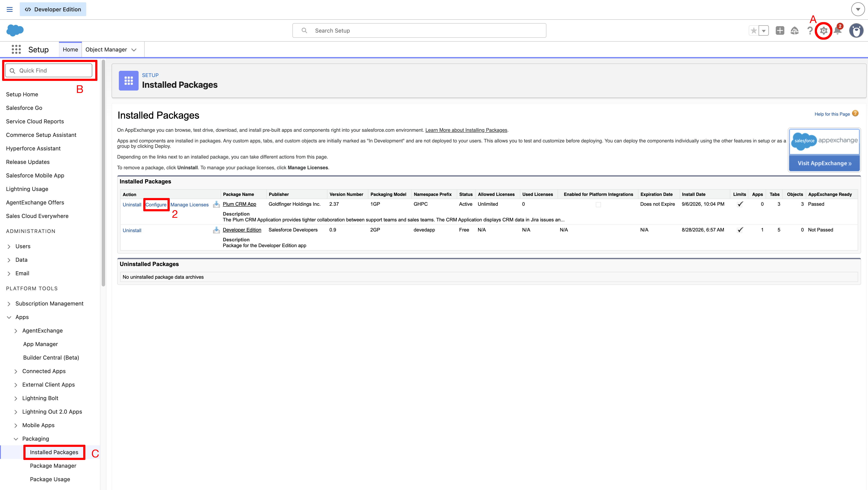Viewport: 868px width, 490px height.
Task: Click Configure for Plum CRM App
Action: click(x=156, y=204)
